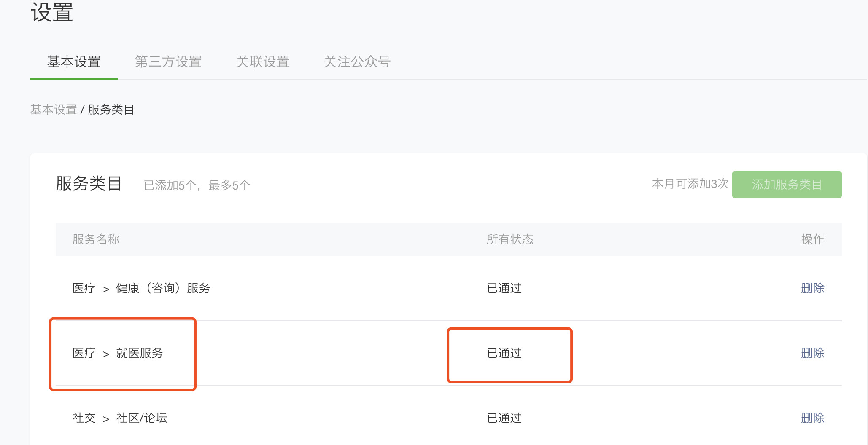Screen dimensions: 868x445
Task: Delete the 社区/论坛 category row
Action: point(812,418)
